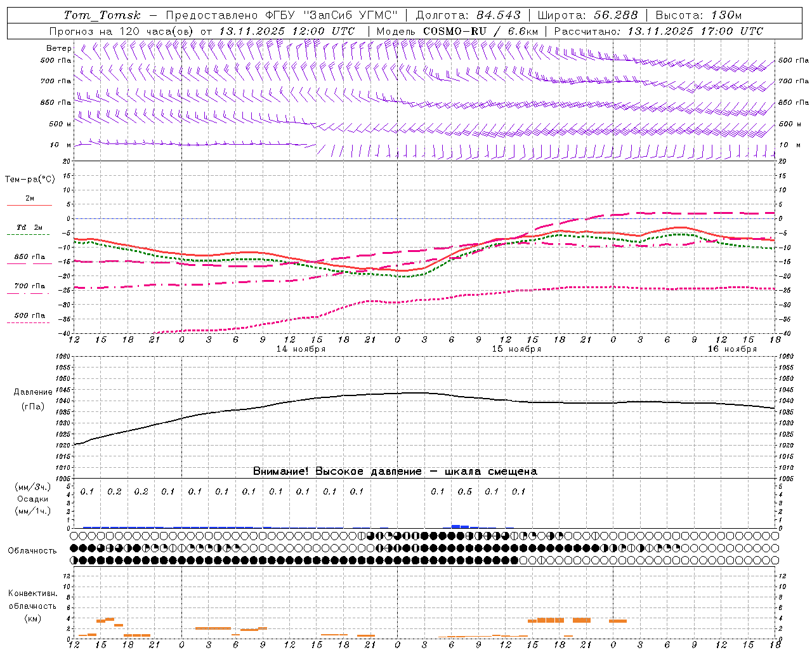Click the Долгота: 84.543 value
This screenshot has width=812, height=650.
coord(468,15)
